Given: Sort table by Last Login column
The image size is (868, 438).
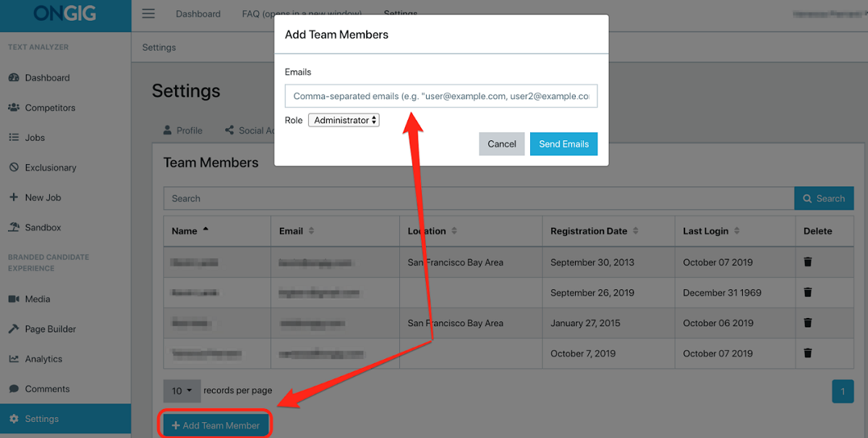Looking at the screenshot, I should (x=712, y=231).
